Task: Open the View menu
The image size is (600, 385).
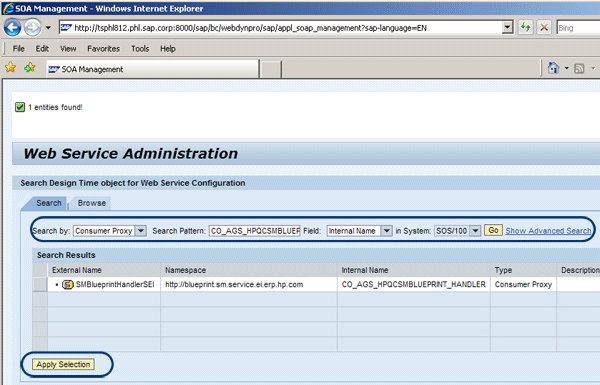Action: point(68,49)
